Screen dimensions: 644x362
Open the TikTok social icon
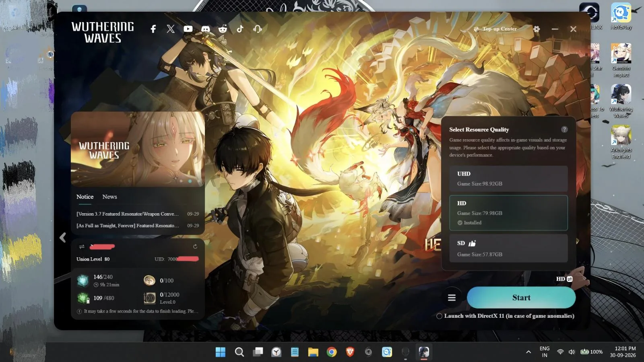pyautogui.click(x=240, y=29)
